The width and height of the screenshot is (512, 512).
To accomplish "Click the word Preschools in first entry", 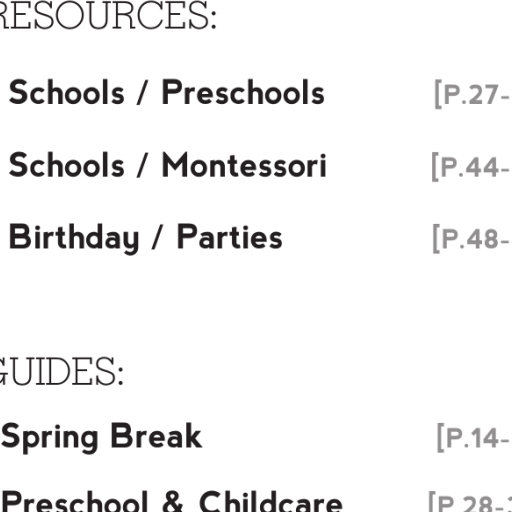I will click(x=243, y=92).
